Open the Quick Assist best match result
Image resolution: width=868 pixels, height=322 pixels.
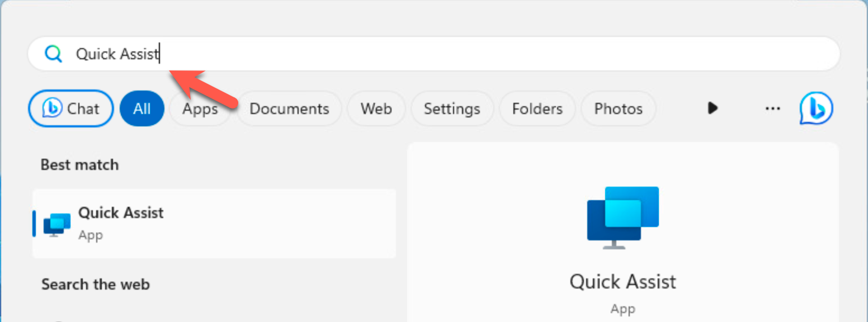(214, 224)
